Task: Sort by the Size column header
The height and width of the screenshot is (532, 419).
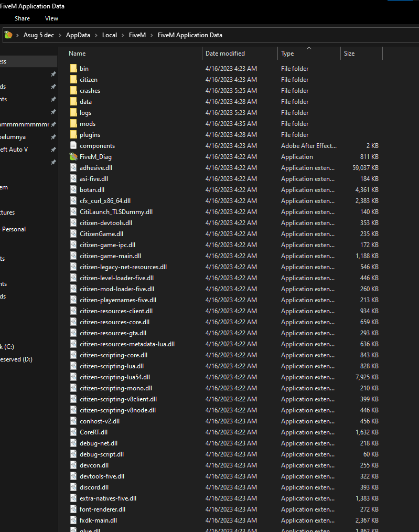Action: point(349,54)
